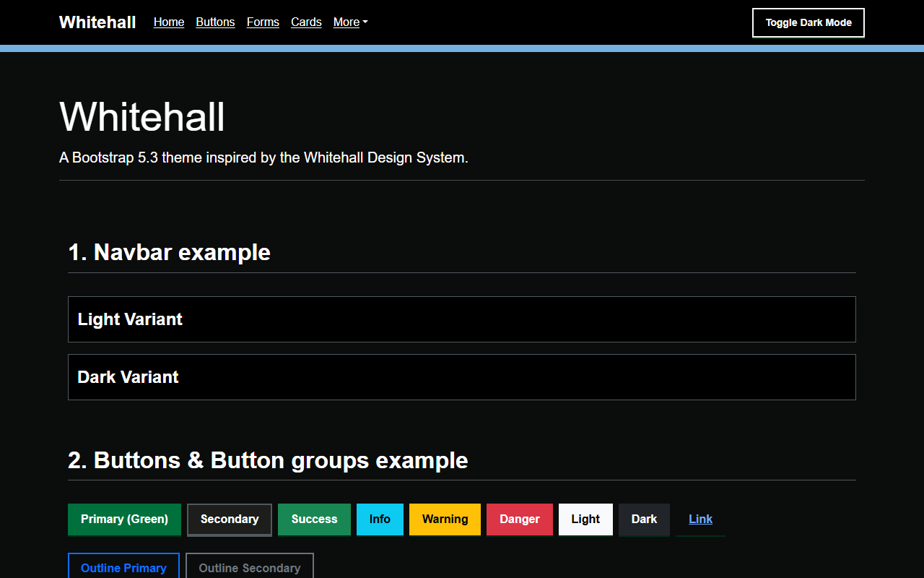Expand the More dropdown menu

pos(351,22)
